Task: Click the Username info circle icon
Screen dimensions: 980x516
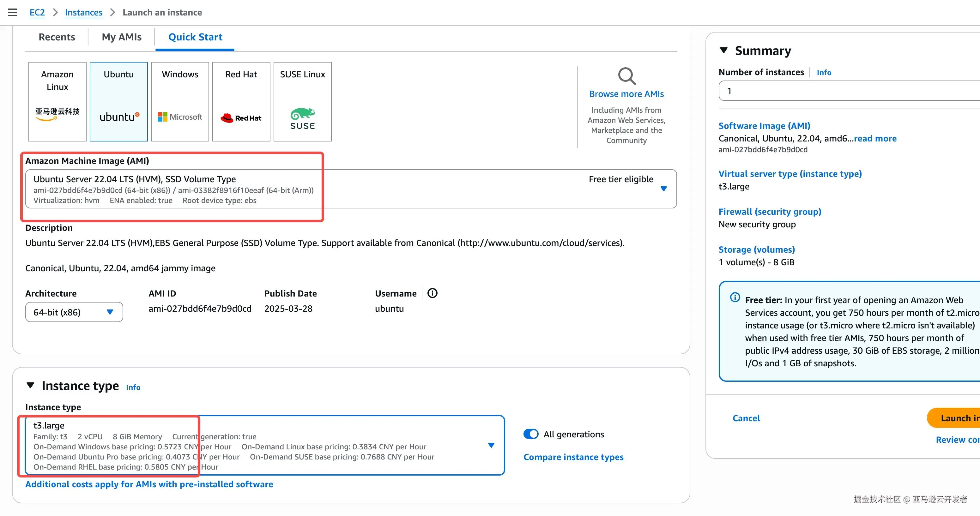Action: 432,293
